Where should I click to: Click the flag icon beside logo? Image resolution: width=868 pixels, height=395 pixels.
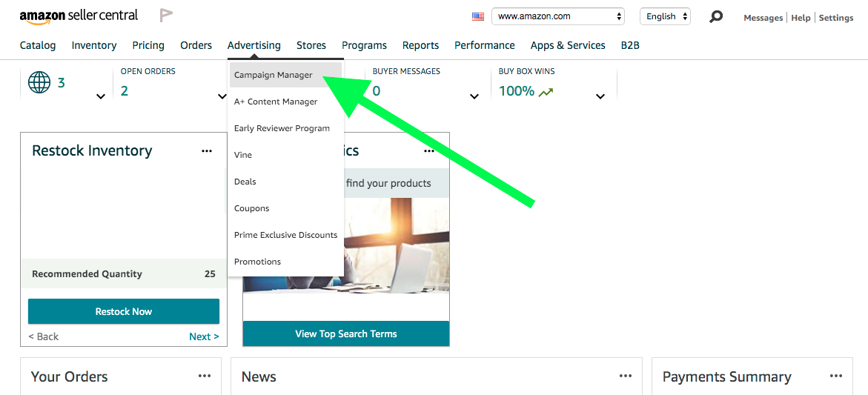(166, 16)
